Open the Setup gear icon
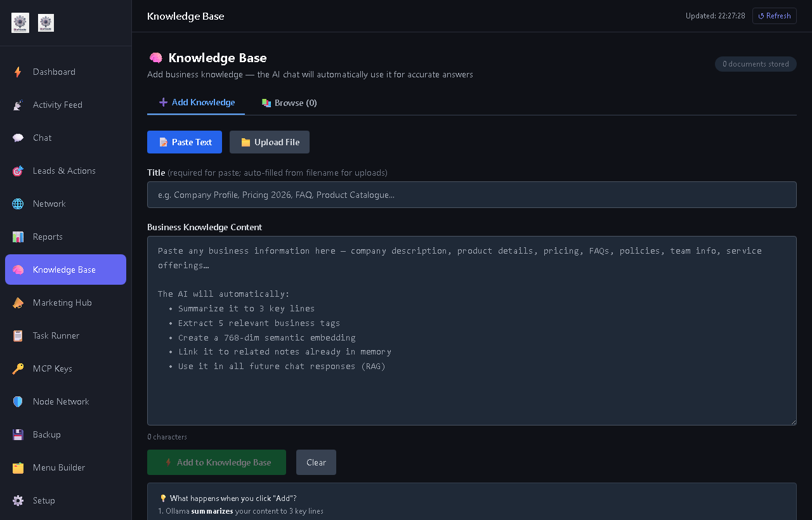The height and width of the screenshot is (520, 812). tap(18, 500)
